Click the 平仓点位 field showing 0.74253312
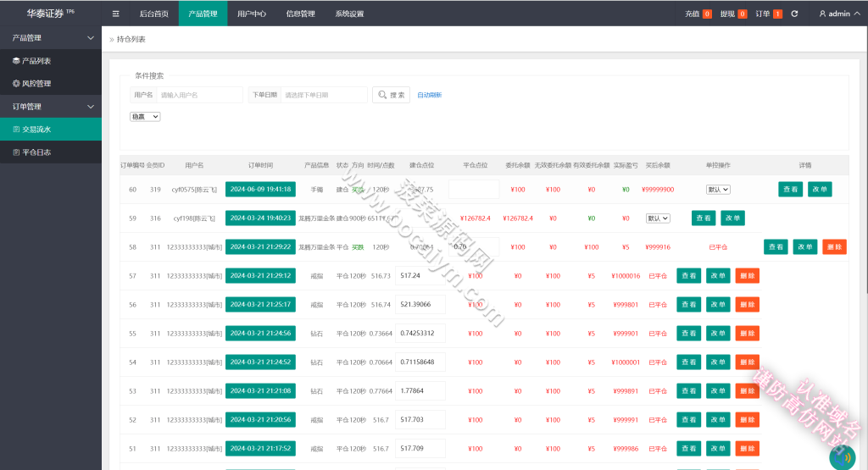The width and height of the screenshot is (868, 470). (420, 334)
